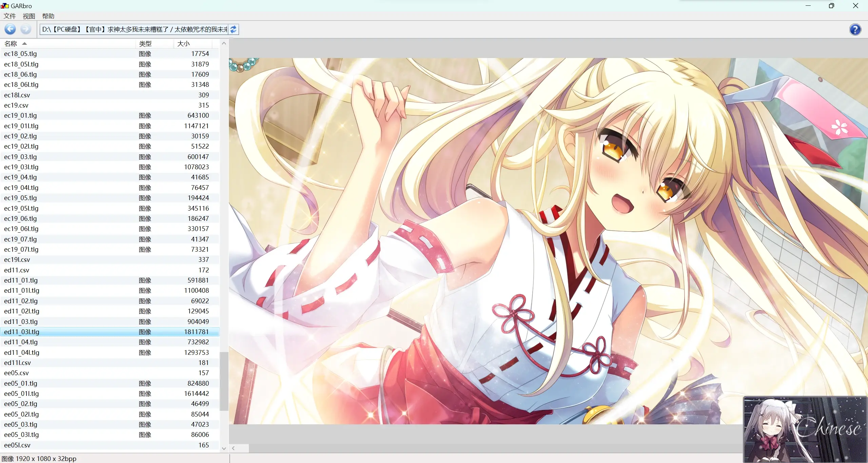The height and width of the screenshot is (463, 868).
Task: Select file ee05_03l.tlg
Action: [110, 435]
